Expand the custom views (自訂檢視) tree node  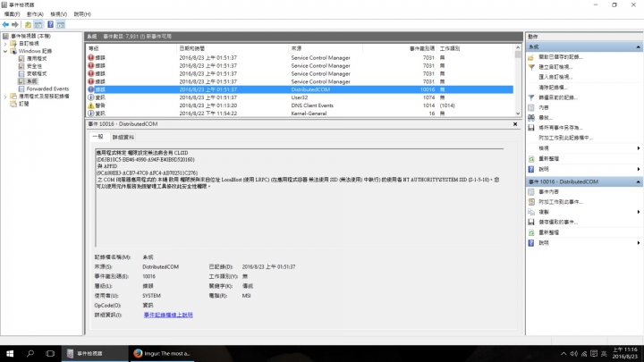pos(5,44)
